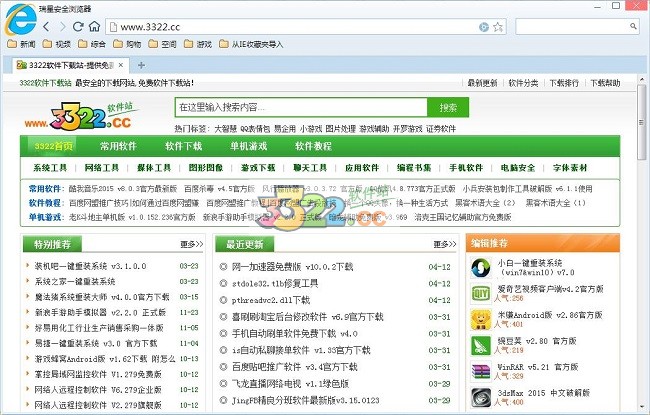This screenshot has height=415, width=650.
Task: Click hot tag 大智慧
Action: [225, 129]
